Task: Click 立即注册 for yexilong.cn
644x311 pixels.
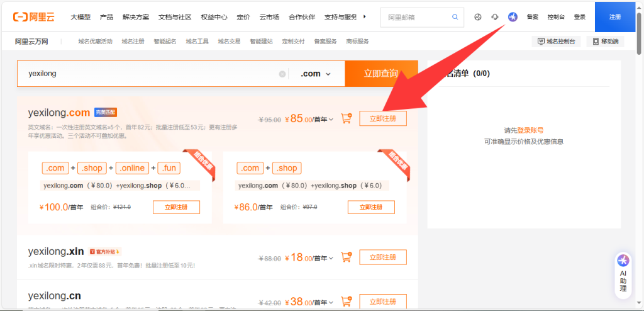Action: coord(383,302)
